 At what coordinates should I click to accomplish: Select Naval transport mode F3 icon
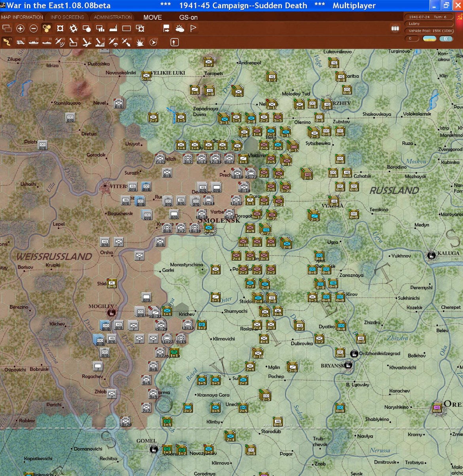pyautogui.click(x=34, y=42)
